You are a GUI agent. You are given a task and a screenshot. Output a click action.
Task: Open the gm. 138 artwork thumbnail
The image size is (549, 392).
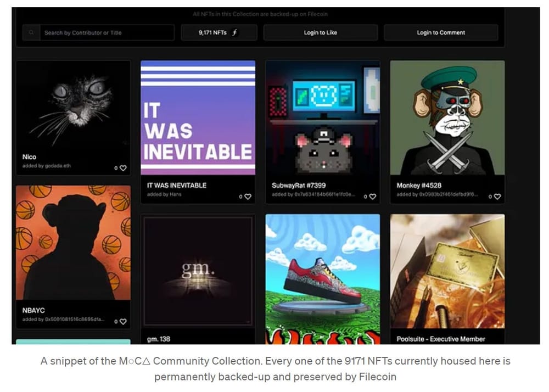coord(198,271)
